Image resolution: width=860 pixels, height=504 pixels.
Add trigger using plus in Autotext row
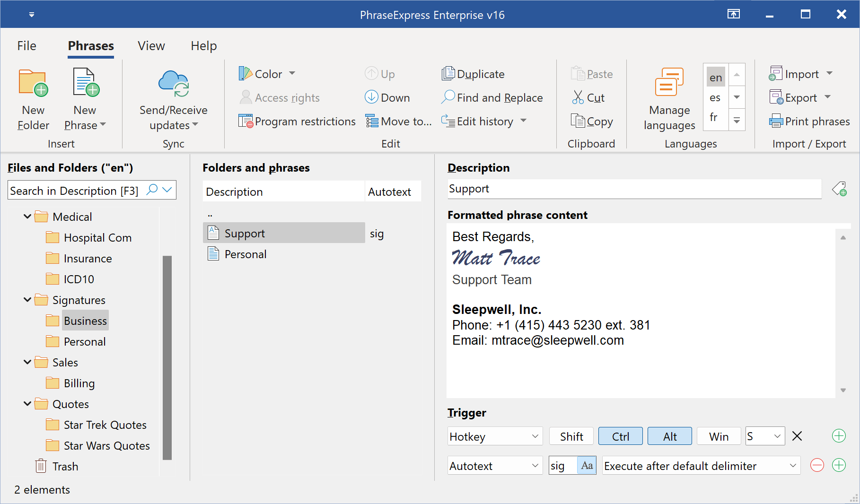click(839, 465)
